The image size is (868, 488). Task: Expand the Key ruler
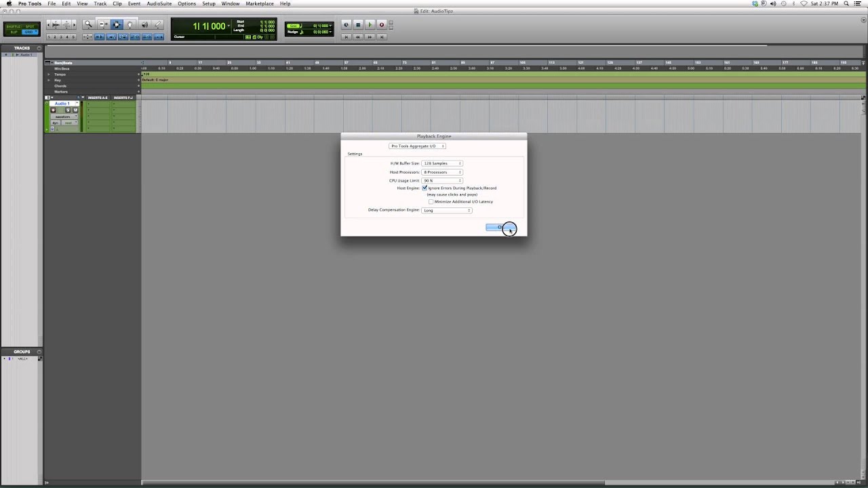click(x=49, y=80)
